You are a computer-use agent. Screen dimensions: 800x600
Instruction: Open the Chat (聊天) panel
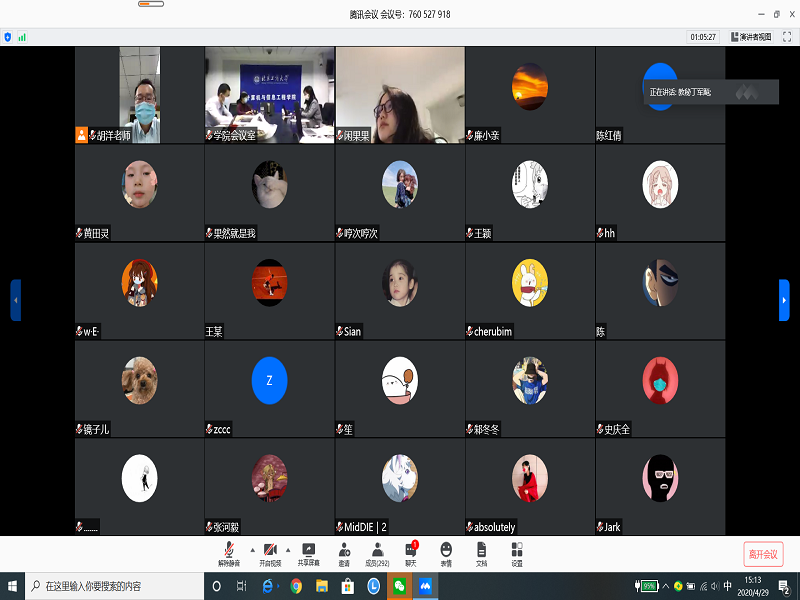(411, 553)
